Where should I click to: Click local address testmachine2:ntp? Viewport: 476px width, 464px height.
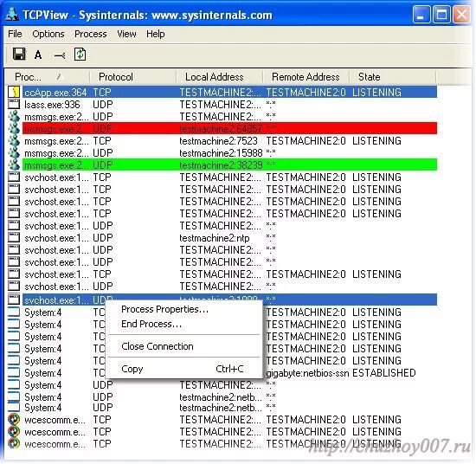click(x=215, y=238)
